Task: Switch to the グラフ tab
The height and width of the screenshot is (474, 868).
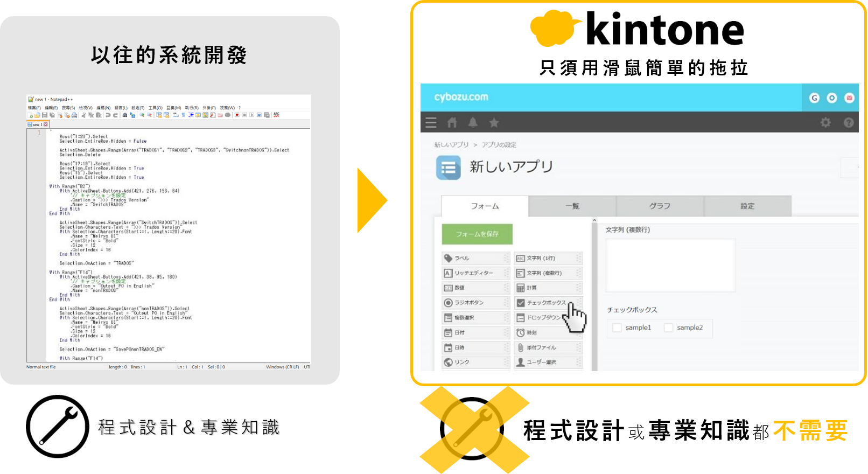Action: tap(660, 206)
